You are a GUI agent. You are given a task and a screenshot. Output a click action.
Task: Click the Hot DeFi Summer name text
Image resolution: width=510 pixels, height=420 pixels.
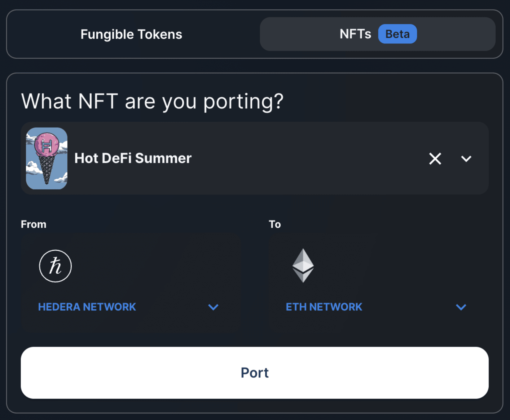pyautogui.click(x=133, y=158)
